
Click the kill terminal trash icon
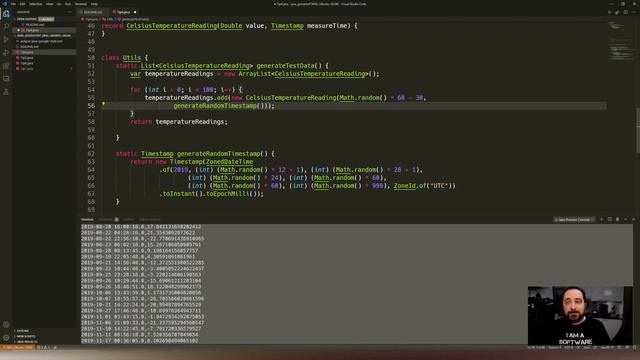618,220
